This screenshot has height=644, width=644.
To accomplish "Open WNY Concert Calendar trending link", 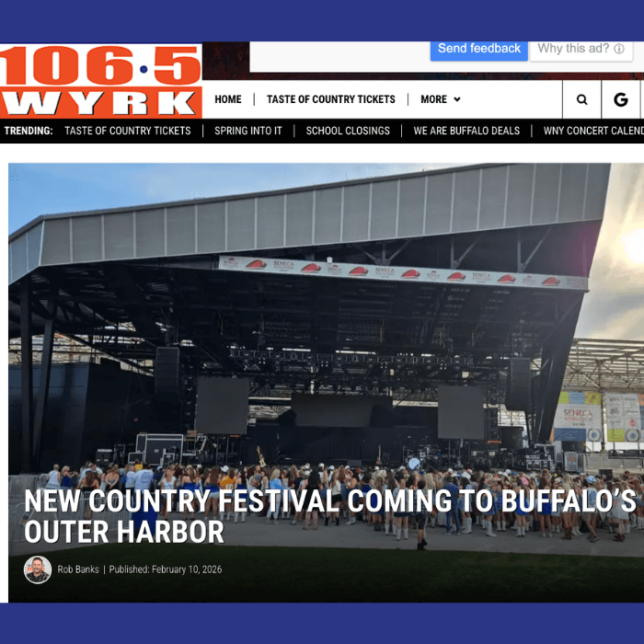I will pyautogui.click(x=593, y=131).
